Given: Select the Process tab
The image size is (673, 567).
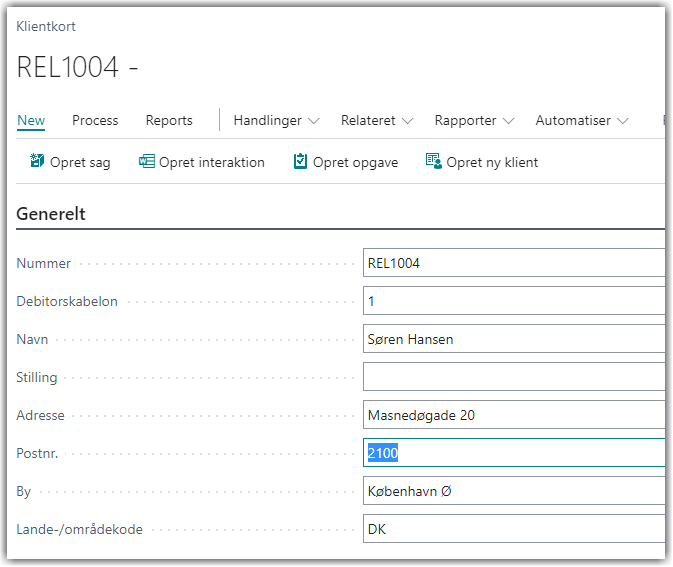Looking at the screenshot, I should [95, 121].
